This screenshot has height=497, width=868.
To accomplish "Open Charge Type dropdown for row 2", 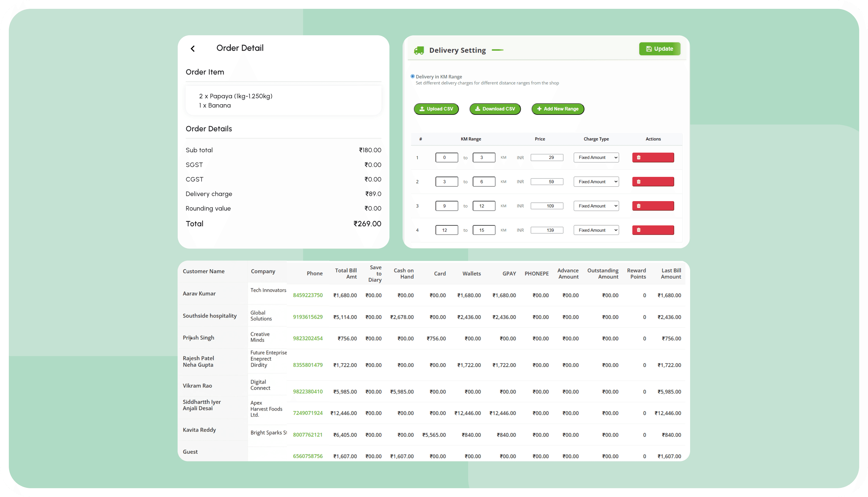I will pyautogui.click(x=596, y=182).
